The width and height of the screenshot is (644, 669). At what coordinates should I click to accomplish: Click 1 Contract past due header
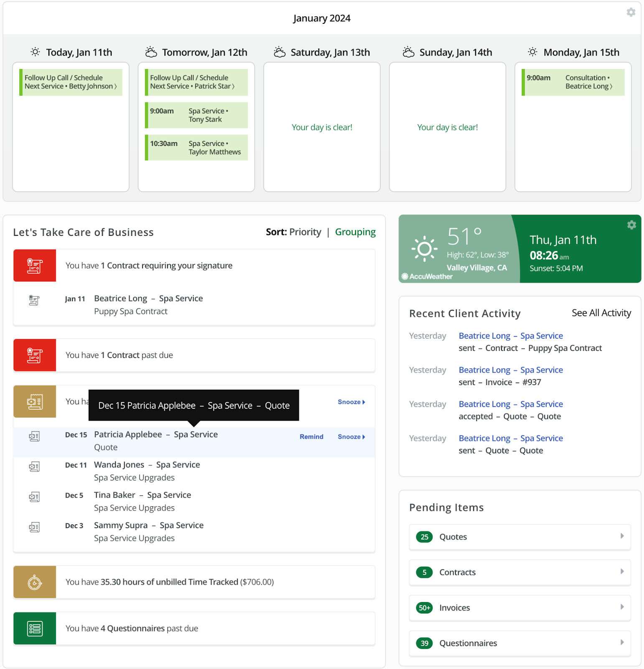click(x=194, y=355)
